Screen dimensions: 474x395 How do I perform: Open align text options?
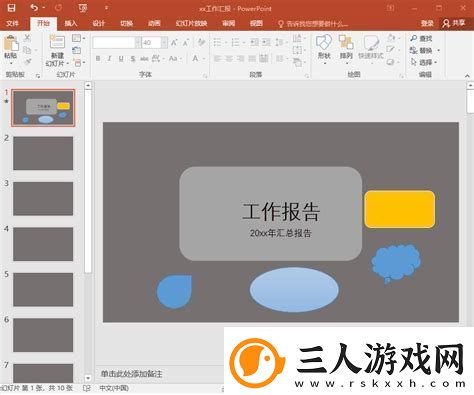point(299,50)
